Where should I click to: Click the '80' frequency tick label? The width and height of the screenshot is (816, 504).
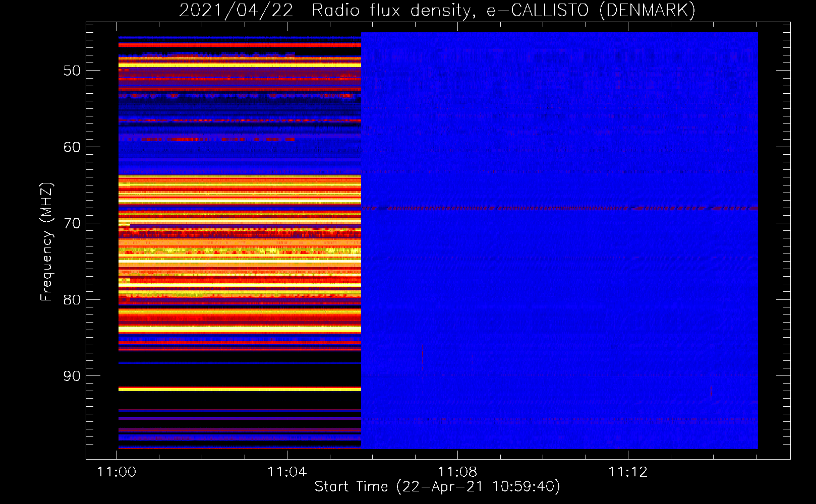coord(72,299)
